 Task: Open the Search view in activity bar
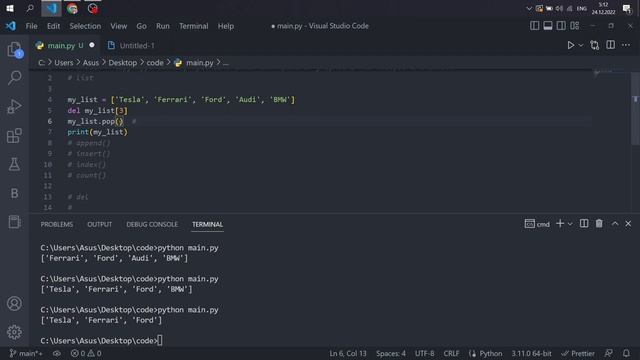coord(14,78)
